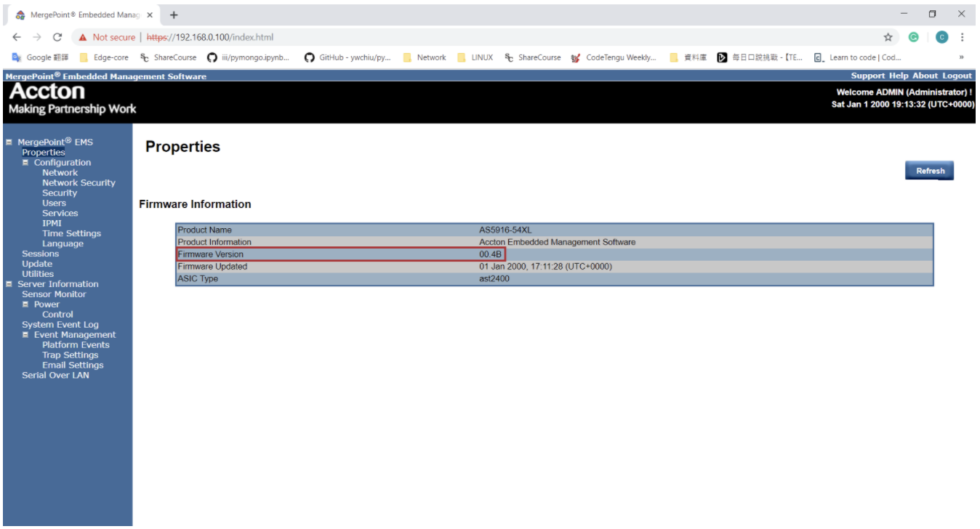Select Properties in the sidebar

click(44, 153)
